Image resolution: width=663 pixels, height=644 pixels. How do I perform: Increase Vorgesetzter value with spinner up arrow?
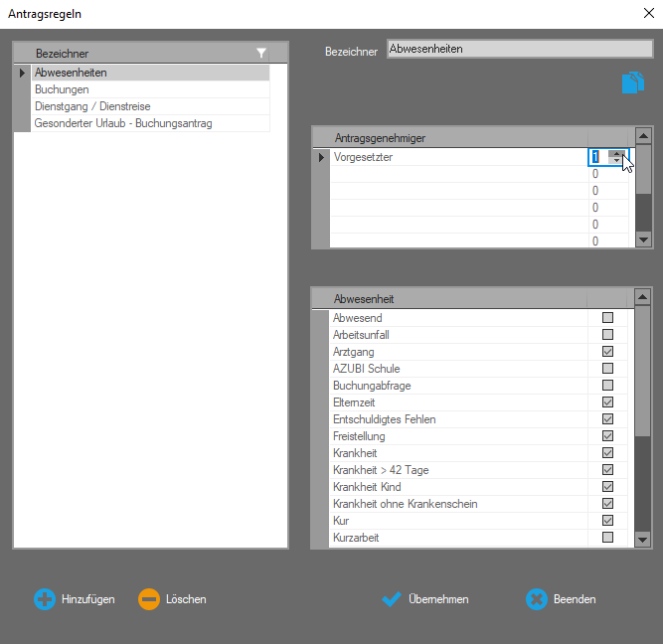617,153
